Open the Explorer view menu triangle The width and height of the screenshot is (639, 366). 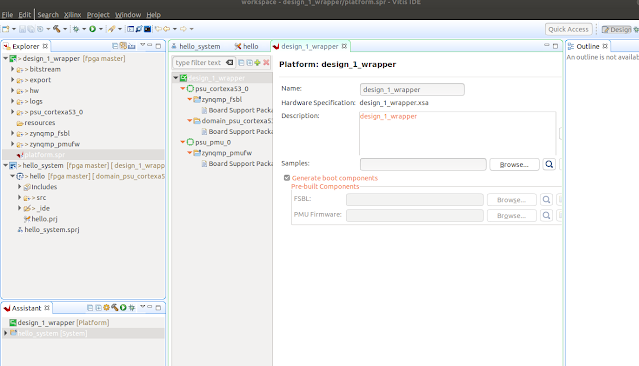(142, 45)
